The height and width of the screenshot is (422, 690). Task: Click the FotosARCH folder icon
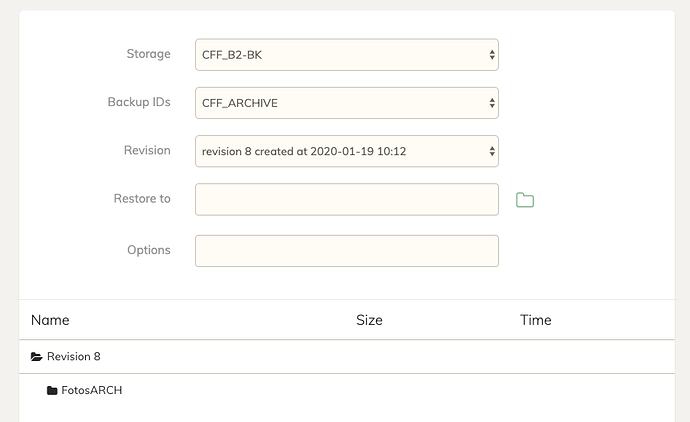52,390
